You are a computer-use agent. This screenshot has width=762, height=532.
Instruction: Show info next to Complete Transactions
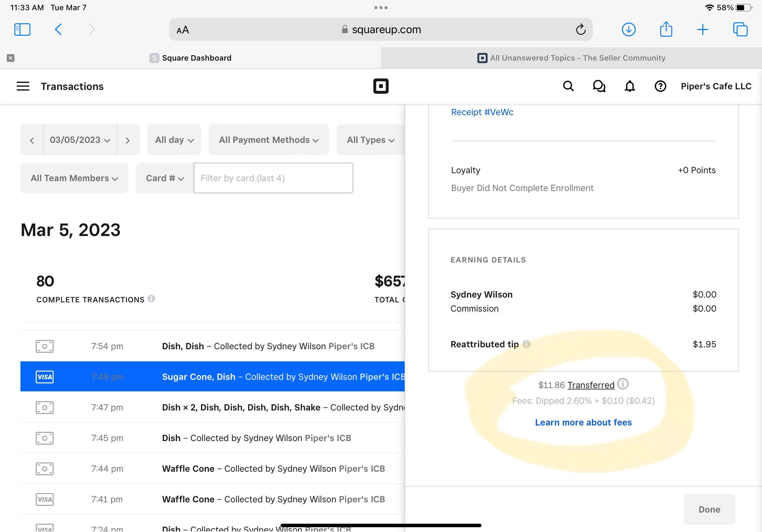151,299
